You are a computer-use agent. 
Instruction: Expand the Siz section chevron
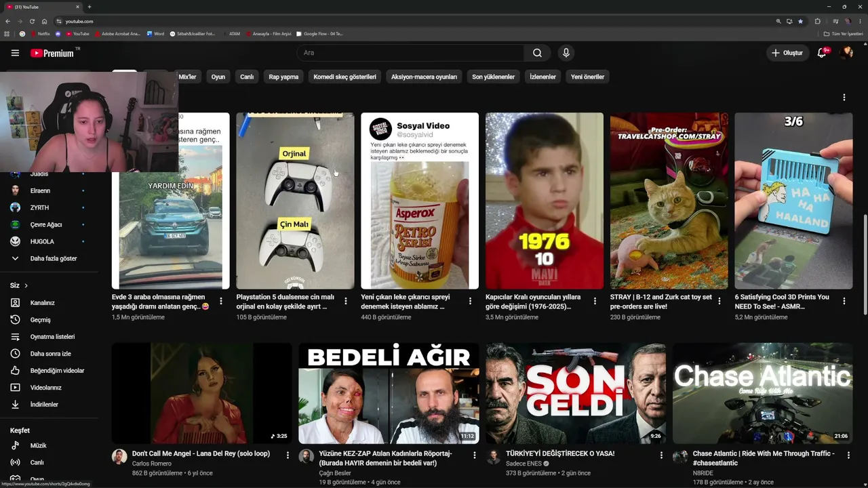(x=26, y=285)
